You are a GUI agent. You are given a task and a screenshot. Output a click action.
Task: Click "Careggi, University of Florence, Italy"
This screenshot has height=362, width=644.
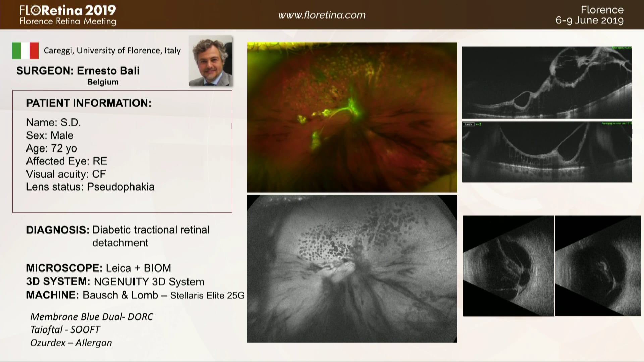tap(112, 51)
